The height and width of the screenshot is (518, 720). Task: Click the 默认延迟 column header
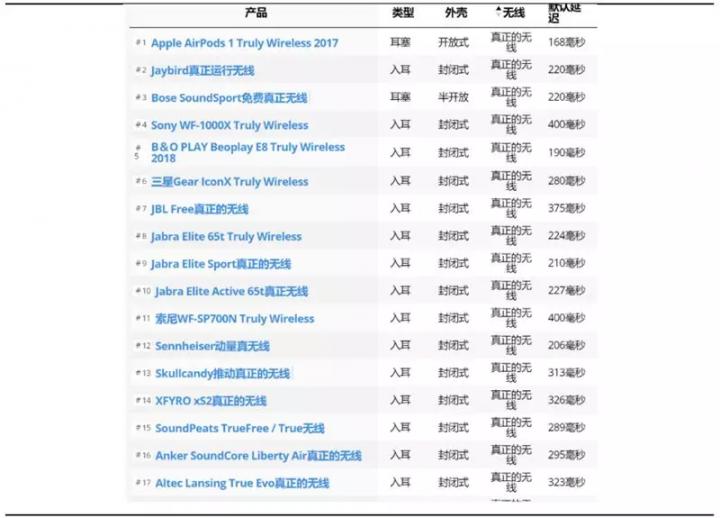[565, 12]
